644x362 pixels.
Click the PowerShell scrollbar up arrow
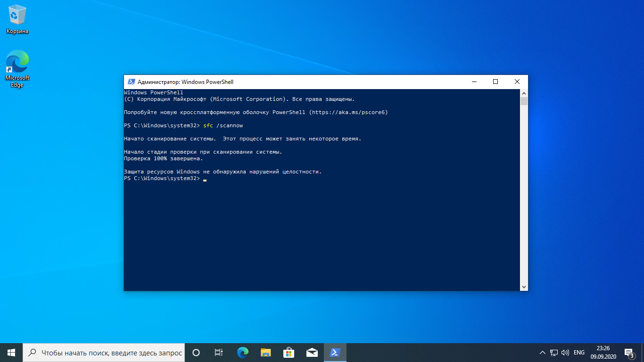[x=524, y=93]
